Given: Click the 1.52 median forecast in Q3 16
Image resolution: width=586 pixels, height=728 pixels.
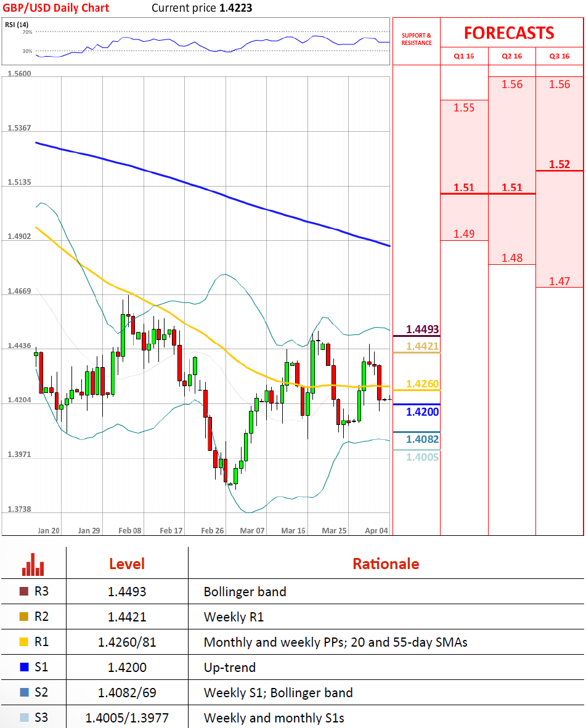Looking at the screenshot, I should (x=559, y=164).
